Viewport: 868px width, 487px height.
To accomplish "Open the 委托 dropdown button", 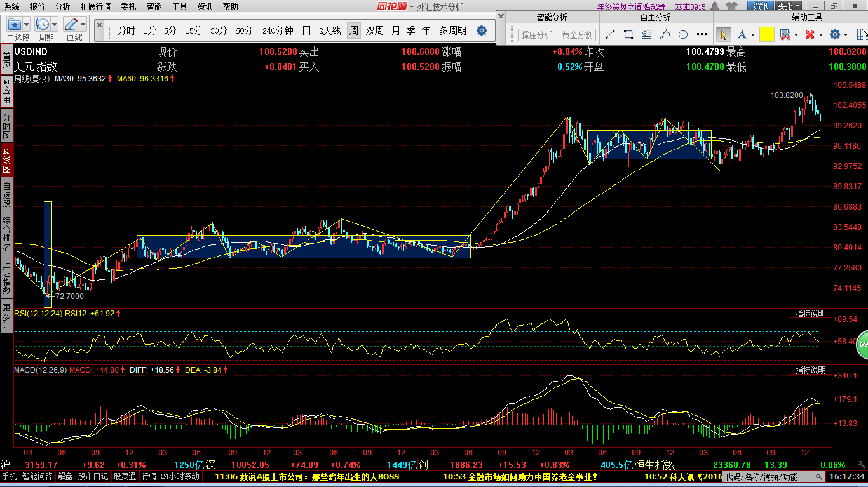I will [789, 6].
